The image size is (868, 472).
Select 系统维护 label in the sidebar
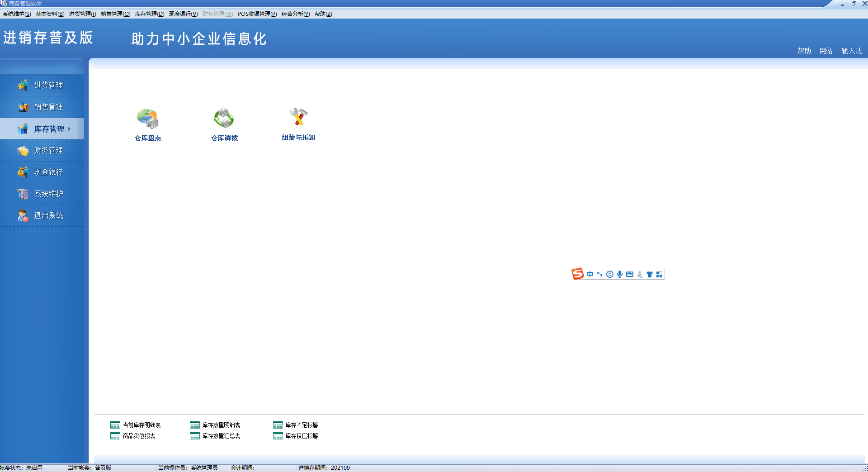click(x=49, y=194)
